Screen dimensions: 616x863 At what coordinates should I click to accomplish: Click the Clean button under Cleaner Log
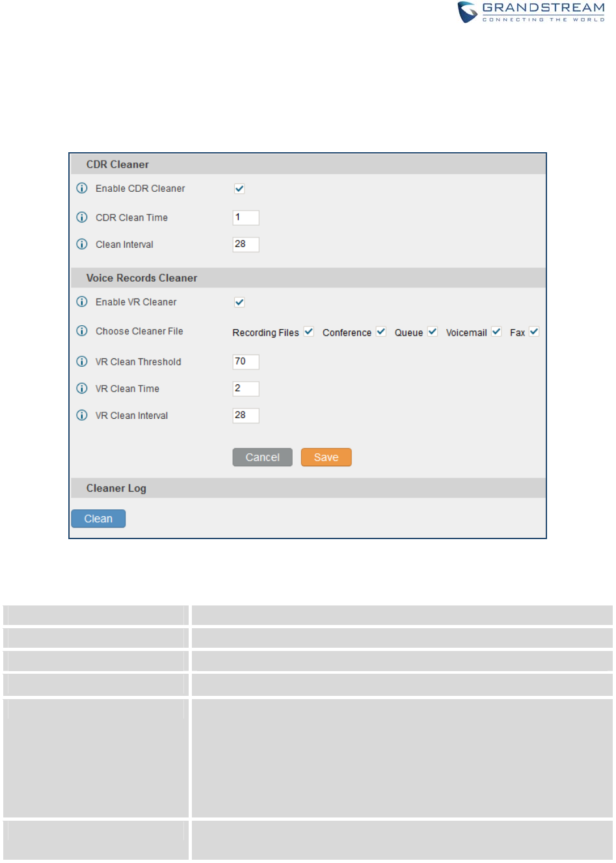[98, 518]
